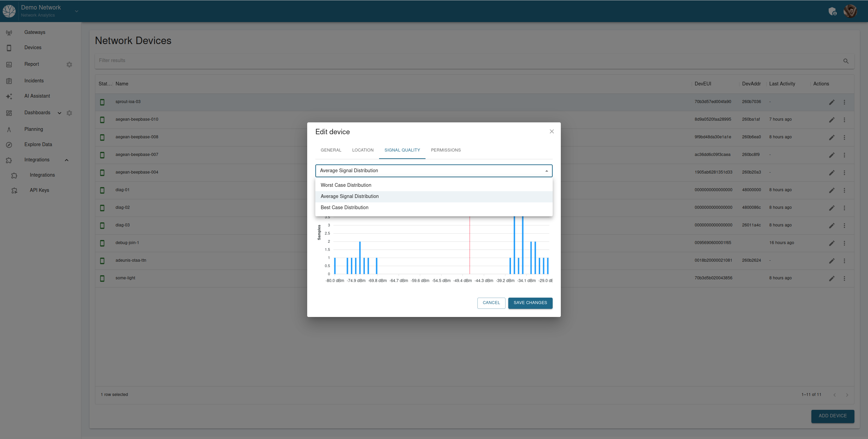Click the Cancel button in dialog
This screenshot has height=439, width=868.
491,303
